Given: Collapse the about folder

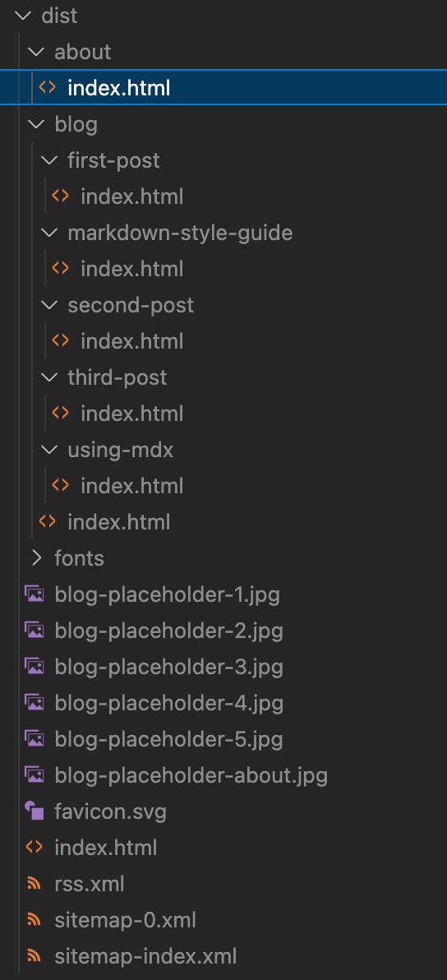Looking at the screenshot, I should click(x=38, y=52).
